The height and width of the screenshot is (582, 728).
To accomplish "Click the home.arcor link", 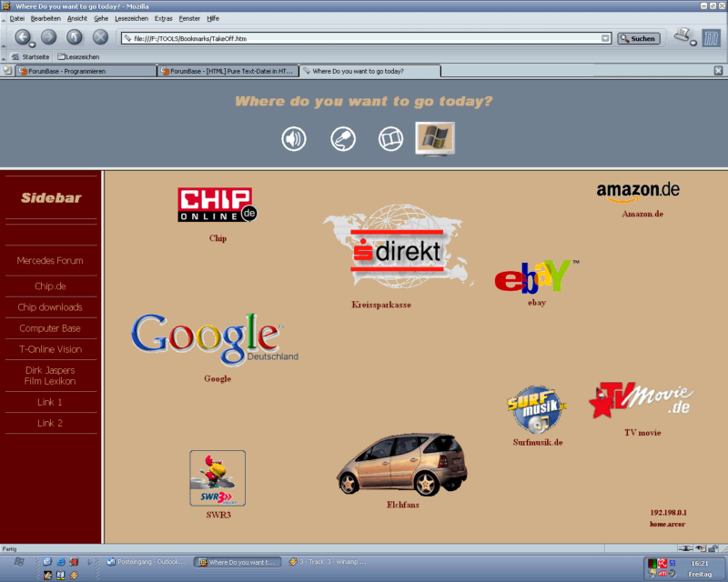I will [667, 524].
